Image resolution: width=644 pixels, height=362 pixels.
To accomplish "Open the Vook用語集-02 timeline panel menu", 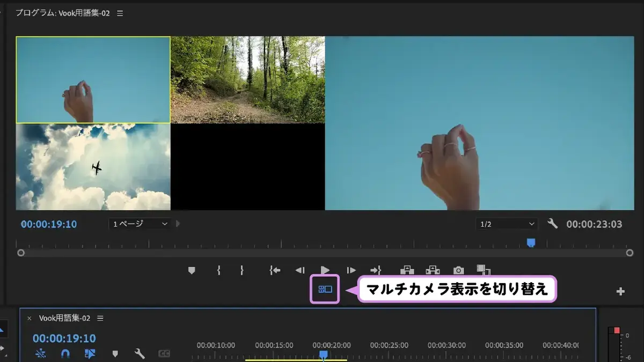I will click(x=100, y=318).
